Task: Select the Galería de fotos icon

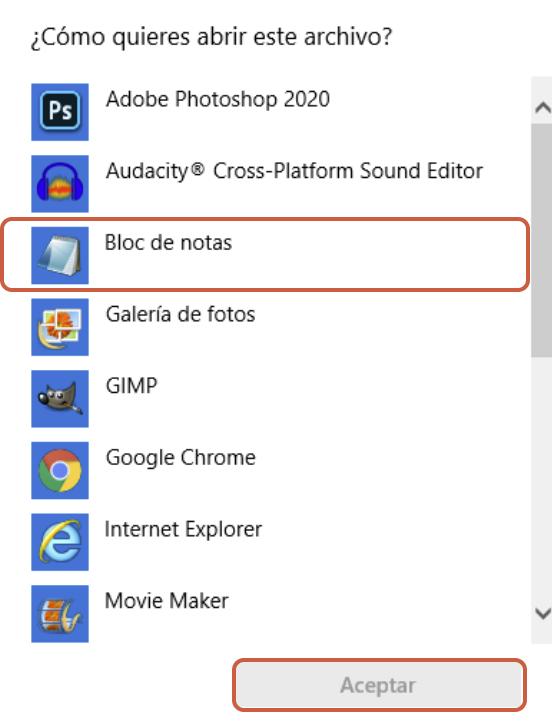Action: (x=60, y=327)
